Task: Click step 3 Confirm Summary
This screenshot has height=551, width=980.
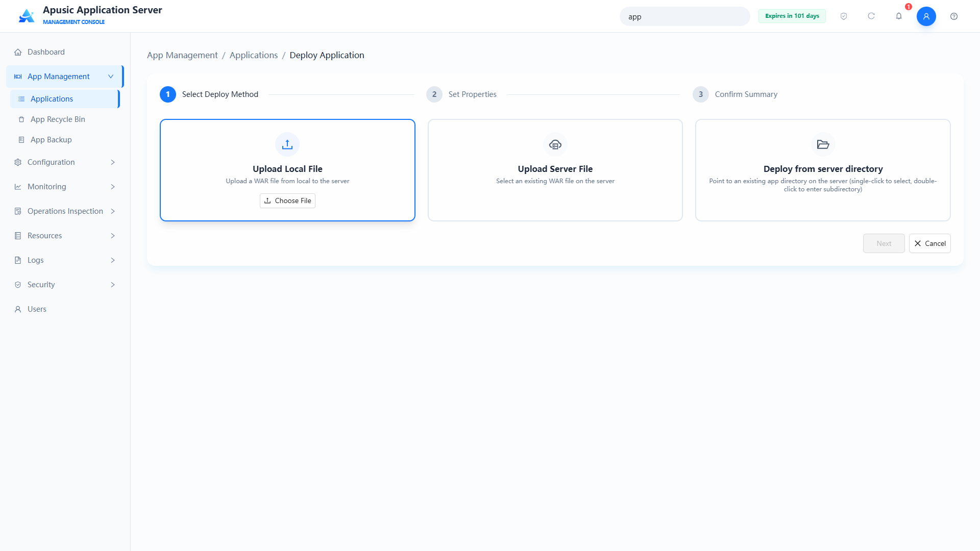Action: [735, 94]
